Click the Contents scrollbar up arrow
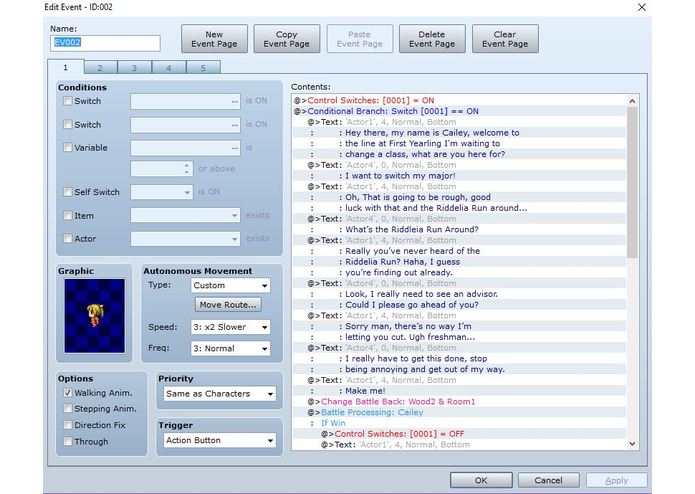This screenshot has width=695, height=494. click(633, 101)
